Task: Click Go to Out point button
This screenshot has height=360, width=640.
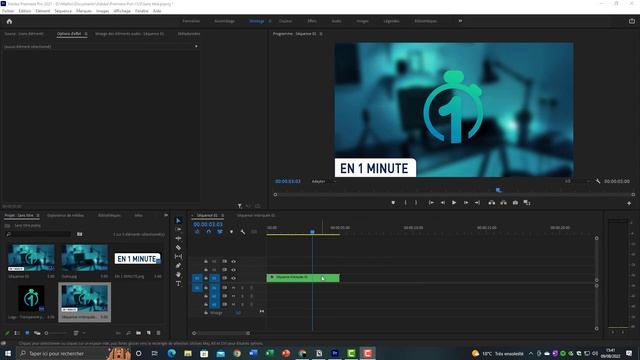Action: (477, 202)
